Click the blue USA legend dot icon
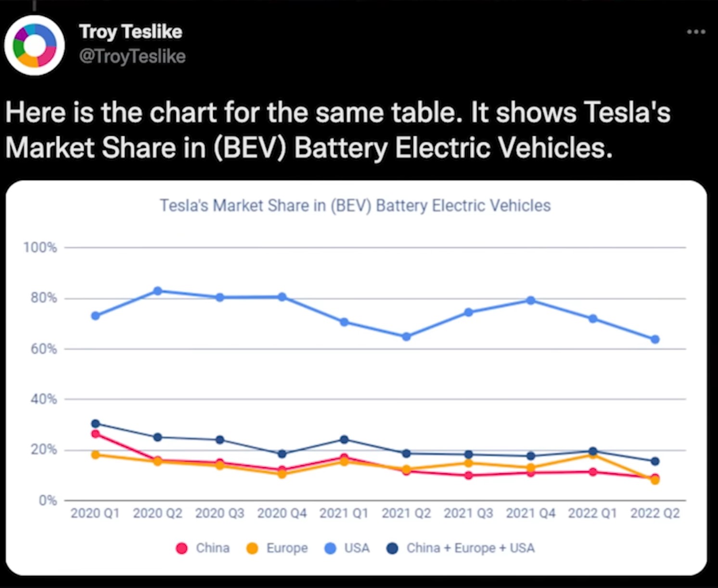The width and height of the screenshot is (718, 588). pyautogui.click(x=330, y=548)
